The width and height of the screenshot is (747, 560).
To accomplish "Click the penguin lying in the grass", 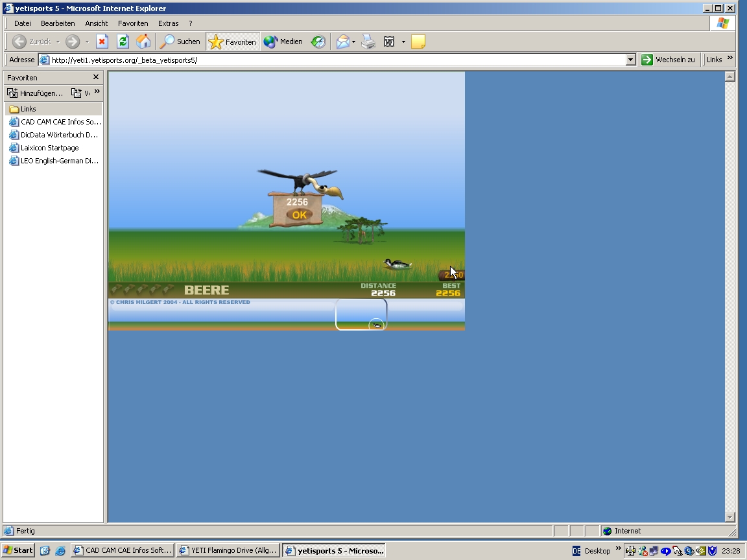I will pyautogui.click(x=397, y=264).
